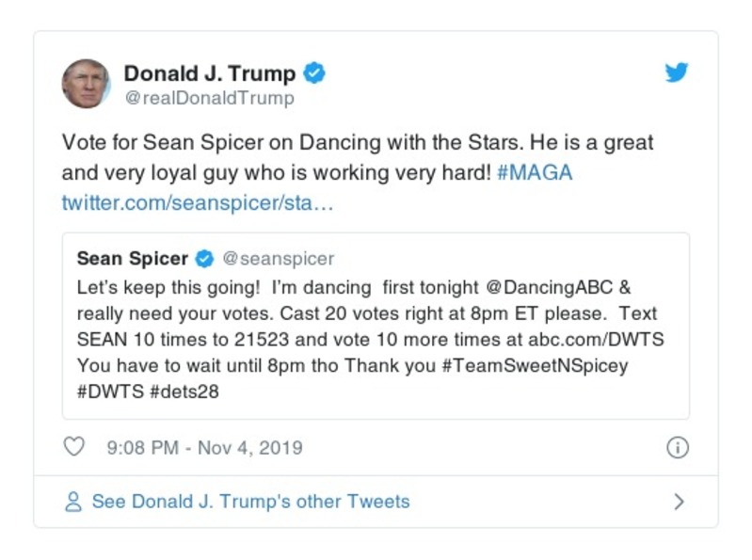Click the #DWTS #dets28 line in quote
The height and width of the screenshot is (560, 752).
[148, 392]
